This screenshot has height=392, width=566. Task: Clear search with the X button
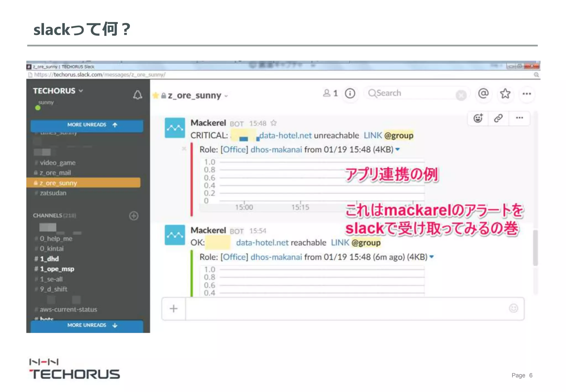[461, 95]
